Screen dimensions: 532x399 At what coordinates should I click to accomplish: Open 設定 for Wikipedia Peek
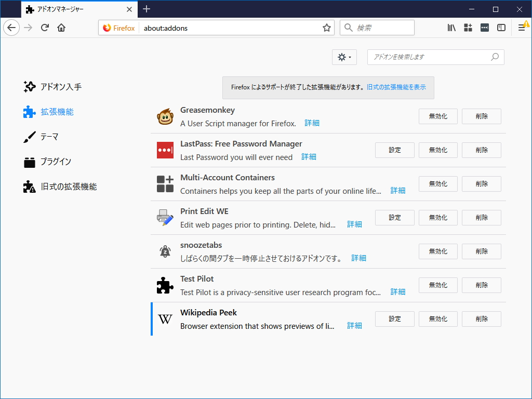[395, 319]
